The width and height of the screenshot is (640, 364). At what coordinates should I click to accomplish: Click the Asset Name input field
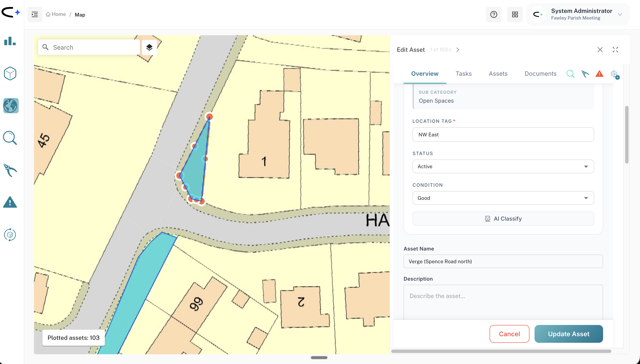[503, 261]
